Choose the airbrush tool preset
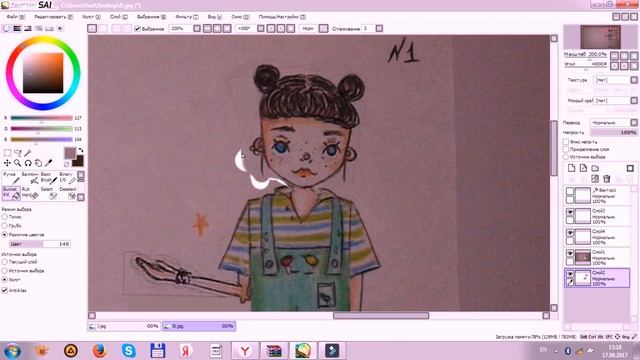Viewport: 640px width, 360px height. (30, 178)
